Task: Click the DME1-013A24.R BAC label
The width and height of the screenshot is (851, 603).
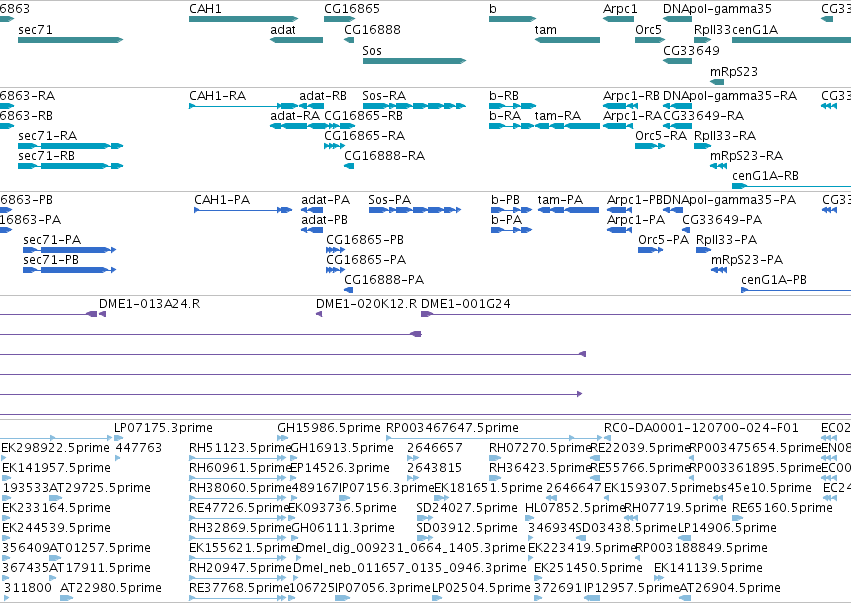Action: coord(149,304)
